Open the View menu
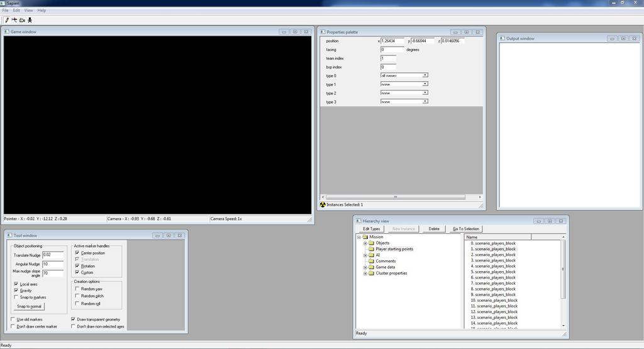The height and width of the screenshot is (349, 644). coord(29,11)
